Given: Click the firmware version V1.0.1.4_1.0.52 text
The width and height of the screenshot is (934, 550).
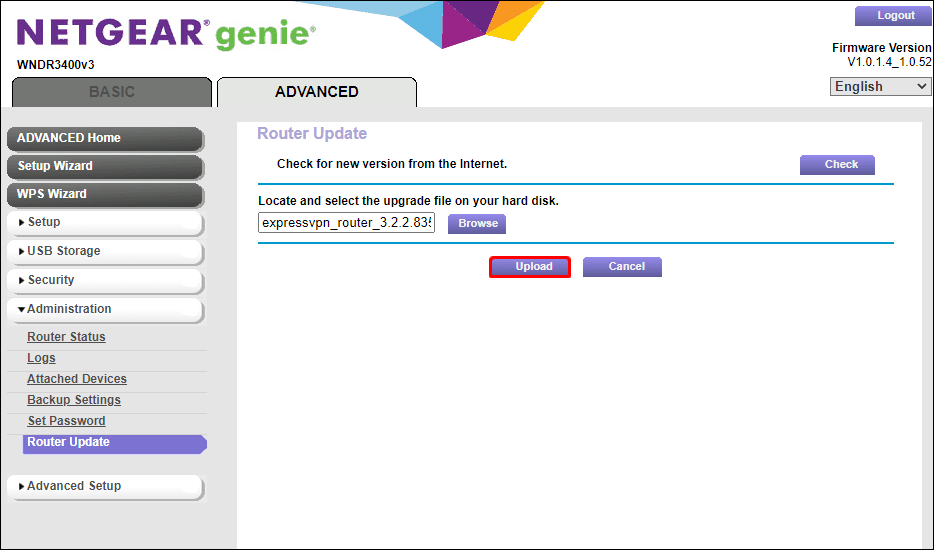Looking at the screenshot, I should pyautogui.click(x=889, y=62).
